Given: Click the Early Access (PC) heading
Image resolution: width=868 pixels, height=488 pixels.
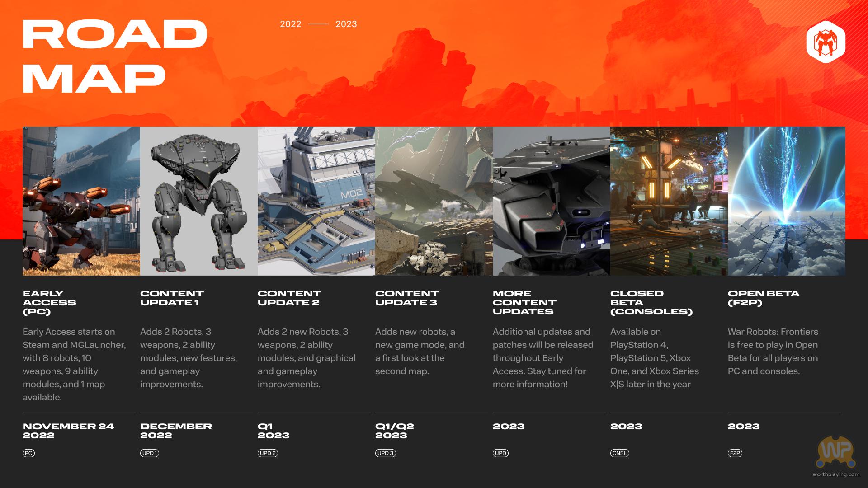Looking at the screenshot, I should coord(49,302).
